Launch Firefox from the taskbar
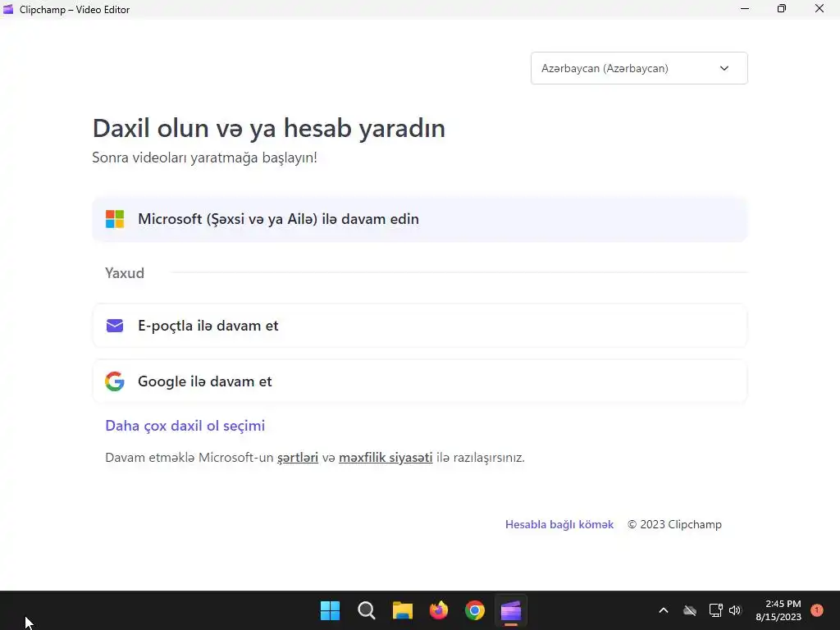The height and width of the screenshot is (630, 840). click(x=439, y=610)
